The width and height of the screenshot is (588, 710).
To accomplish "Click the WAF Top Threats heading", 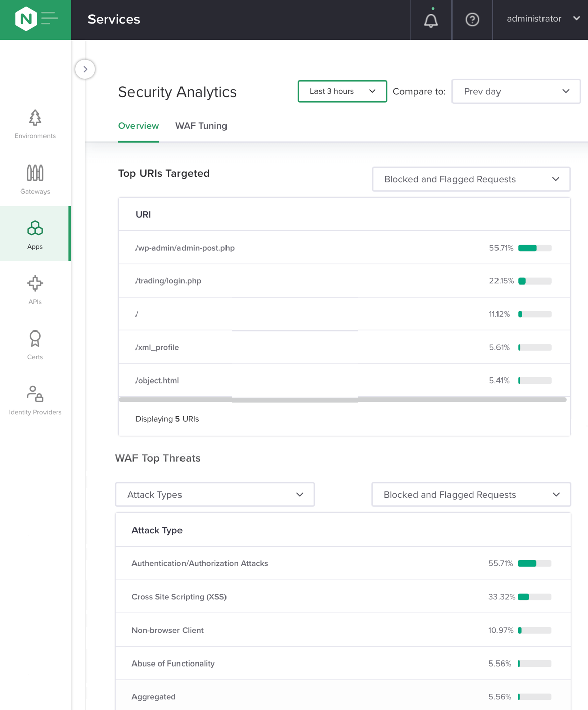I will point(158,458).
